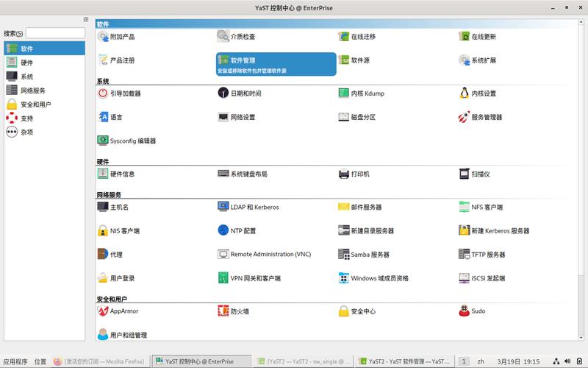Open 代理 proxy settings
The height and width of the screenshot is (368, 588).
110,254
